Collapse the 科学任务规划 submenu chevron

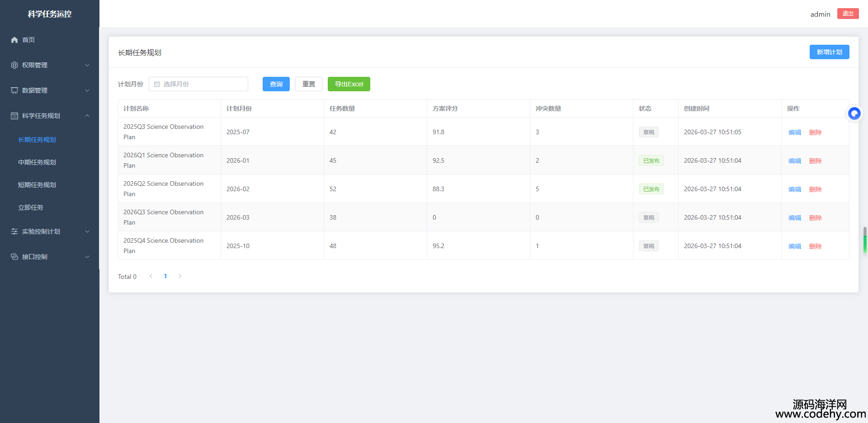click(87, 116)
